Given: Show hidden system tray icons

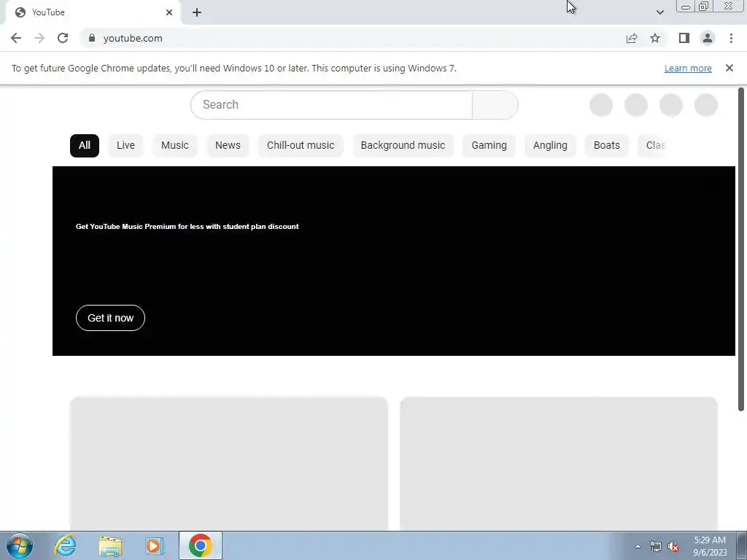Looking at the screenshot, I should click(x=638, y=546).
